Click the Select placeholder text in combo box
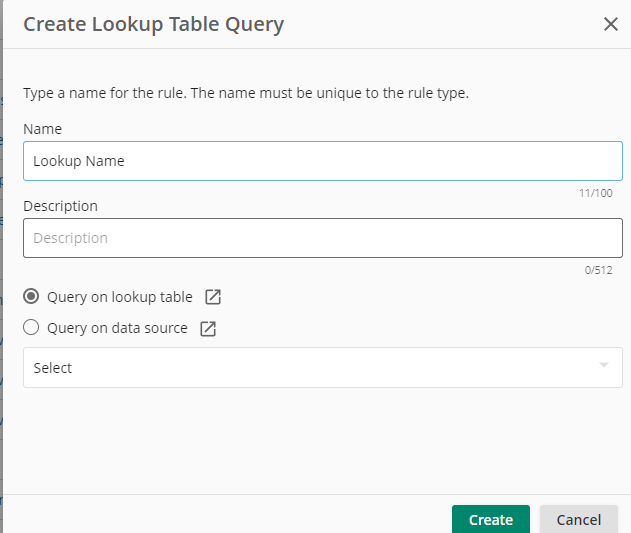Viewport: 631px width, 533px height. pyautogui.click(x=52, y=368)
